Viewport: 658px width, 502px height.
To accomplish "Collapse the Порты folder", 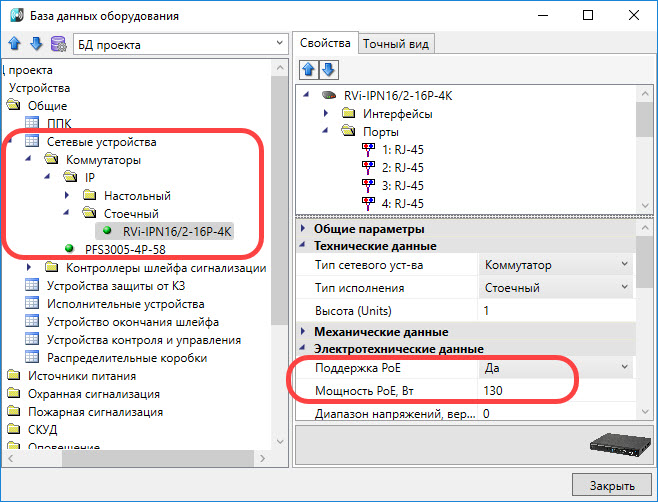I will coord(325,131).
